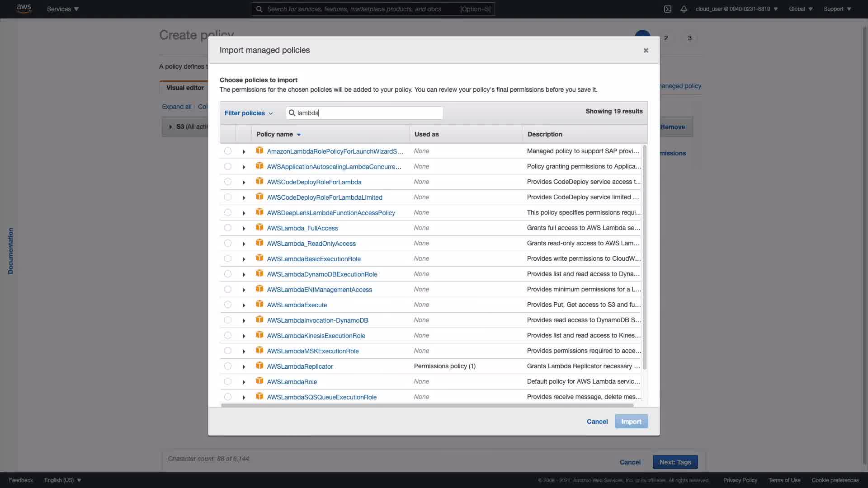Screen dimensions: 868x488
Task: Click the Policy name sort arrow
Action: click(x=299, y=135)
